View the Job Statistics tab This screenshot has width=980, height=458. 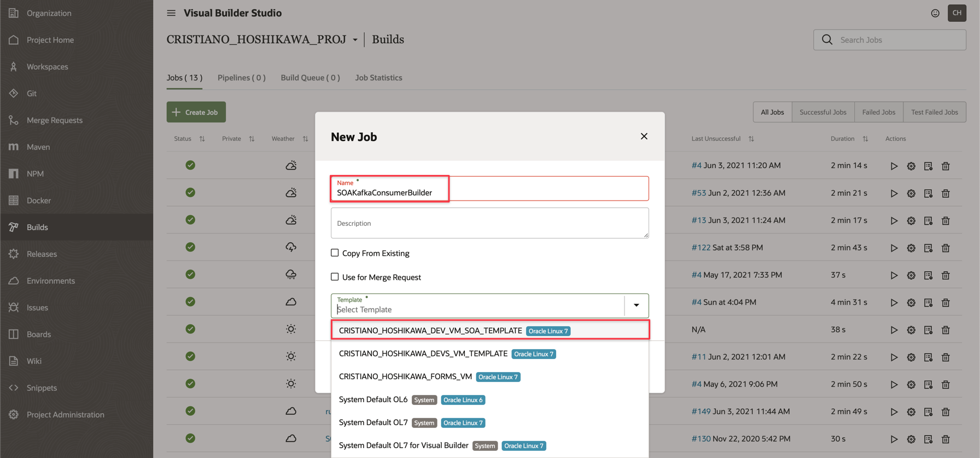[x=378, y=78]
